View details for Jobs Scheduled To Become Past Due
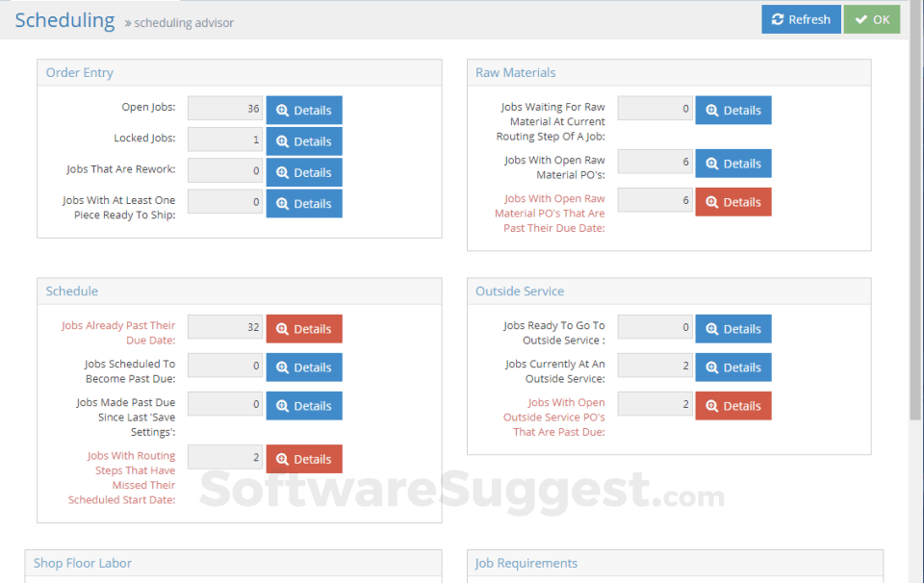 [x=304, y=367]
